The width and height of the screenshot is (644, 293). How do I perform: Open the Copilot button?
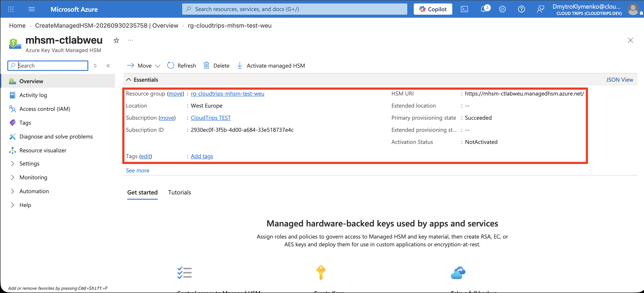coord(433,9)
